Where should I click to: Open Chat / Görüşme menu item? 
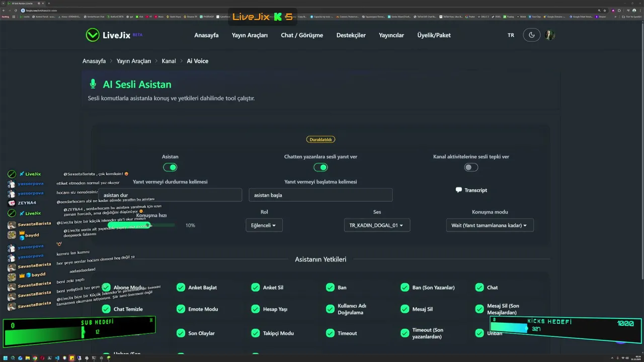coord(302,35)
